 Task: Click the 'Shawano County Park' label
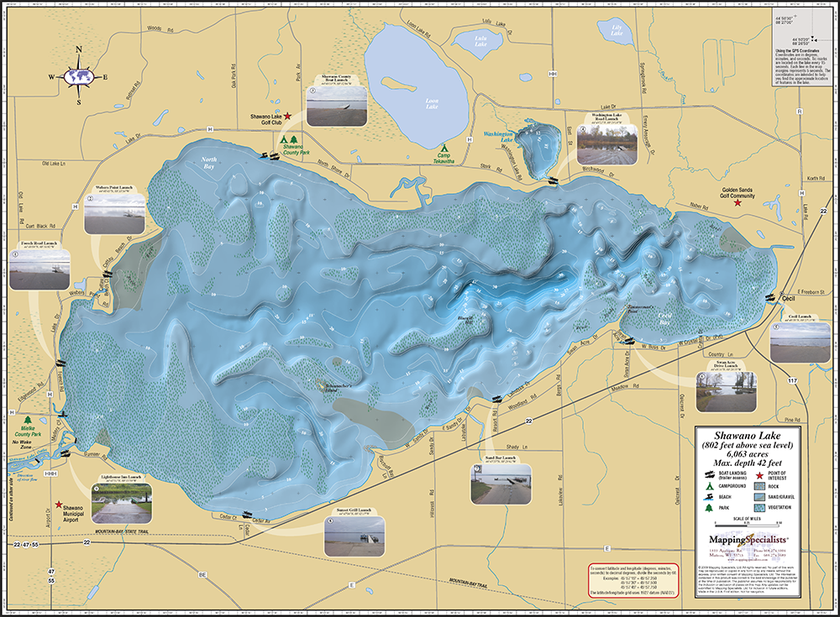[296, 149]
